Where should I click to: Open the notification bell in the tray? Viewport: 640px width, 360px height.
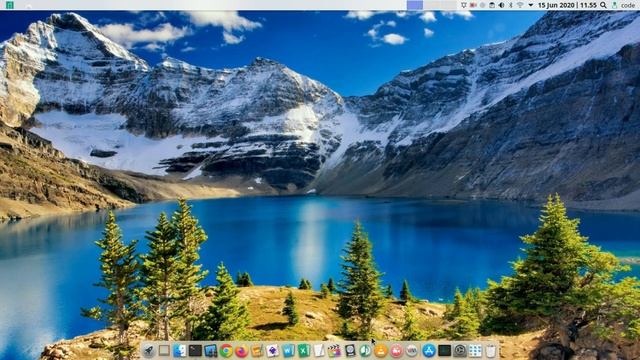(464, 5)
